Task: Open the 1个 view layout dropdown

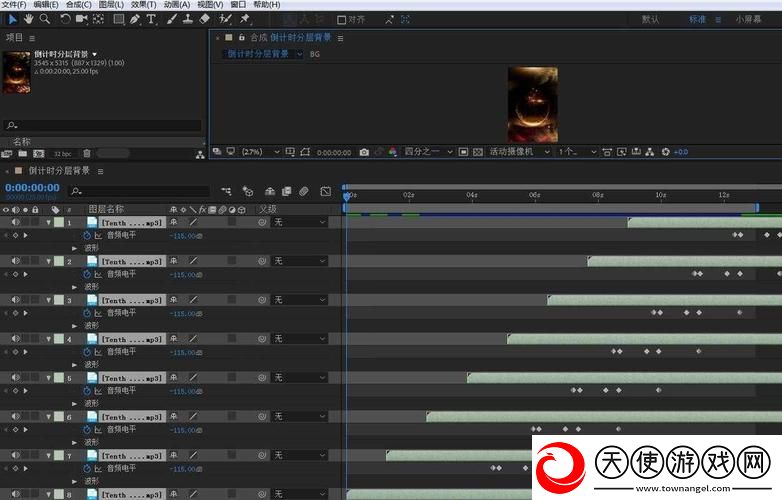Action: tap(577, 152)
